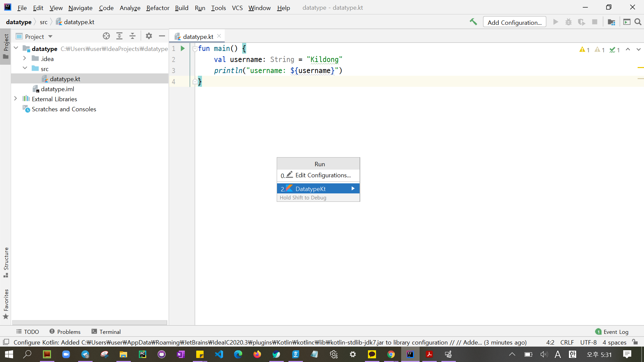The width and height of the screenshot is (644, 362).
Task: Click Expand All in Project panel
Action: (x=119, y=36)
